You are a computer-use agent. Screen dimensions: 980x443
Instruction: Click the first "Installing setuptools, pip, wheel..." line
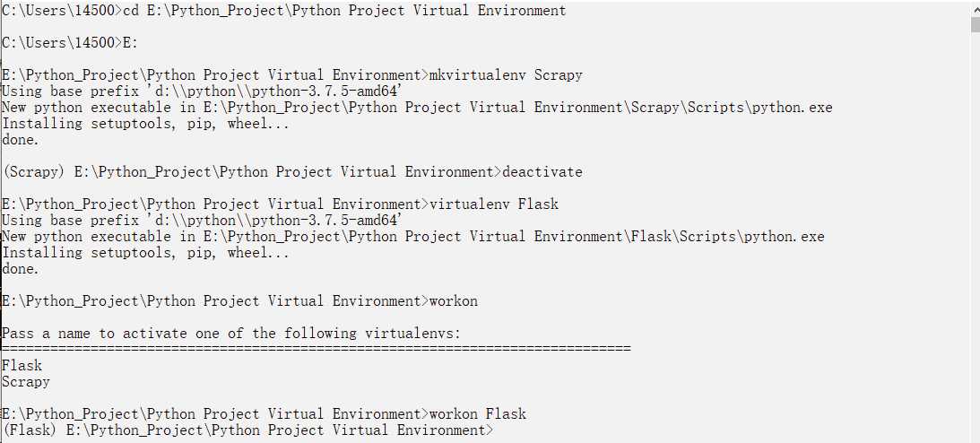(146, 124)
